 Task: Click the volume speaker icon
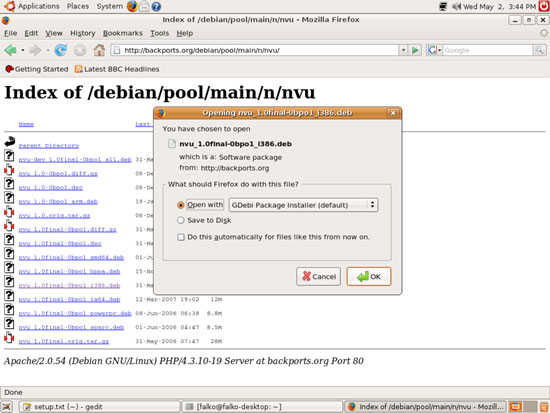click(456, 6)
